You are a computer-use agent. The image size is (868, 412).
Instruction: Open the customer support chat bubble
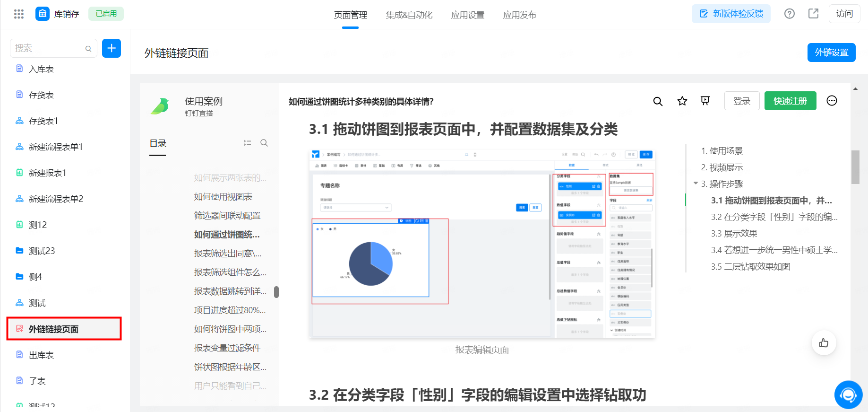pyautogui.click(x=849, y=394)
